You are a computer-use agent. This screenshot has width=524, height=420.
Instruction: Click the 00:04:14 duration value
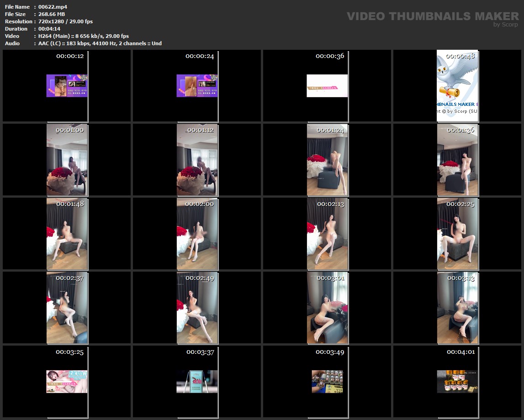coord(49,29)
